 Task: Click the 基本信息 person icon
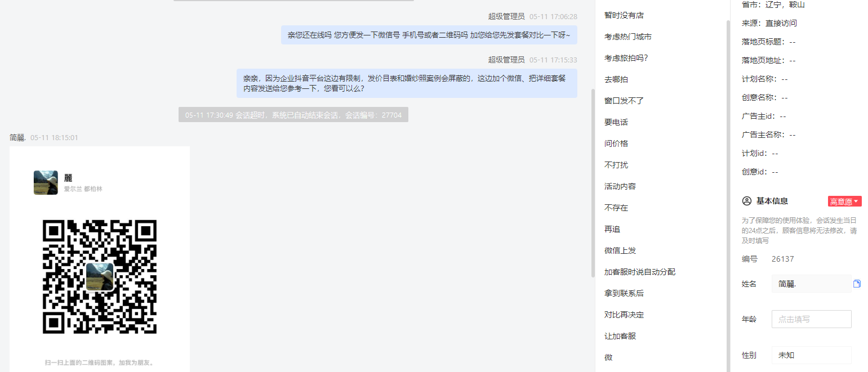747,201
